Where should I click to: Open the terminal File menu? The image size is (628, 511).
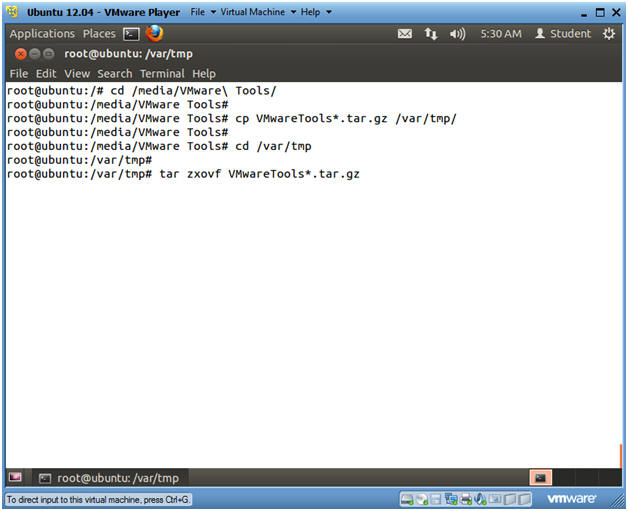pos(19,74)
